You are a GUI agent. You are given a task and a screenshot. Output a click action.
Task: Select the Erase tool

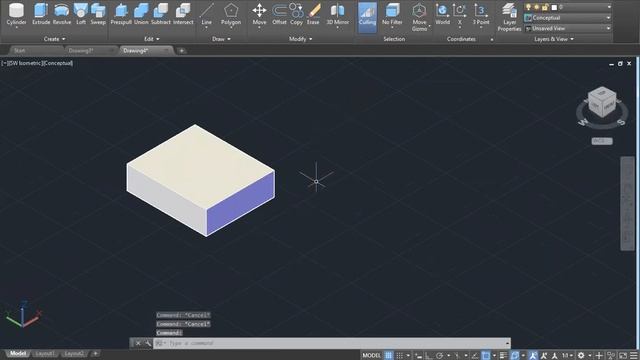pyautogui.click(x=313, y=14)
